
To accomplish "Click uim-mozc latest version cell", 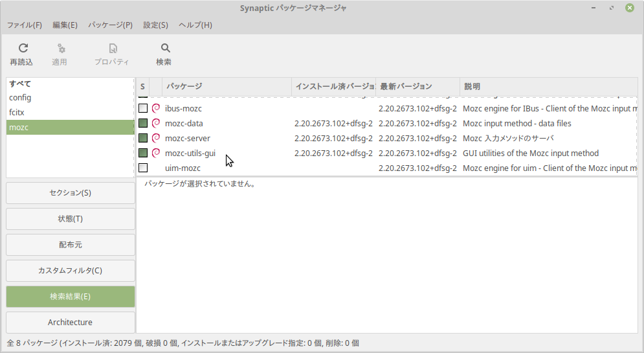I will coord(417,168).
